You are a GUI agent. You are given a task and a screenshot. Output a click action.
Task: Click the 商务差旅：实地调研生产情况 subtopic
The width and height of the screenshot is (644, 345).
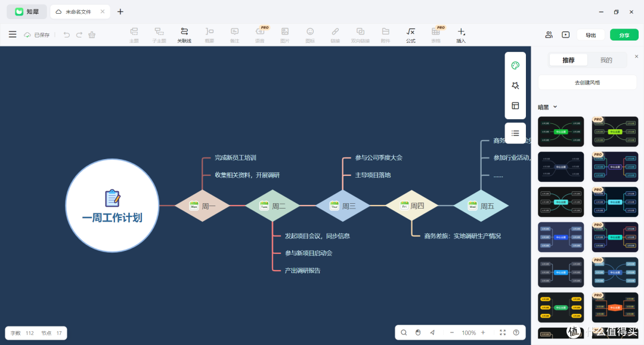[463, 236]
